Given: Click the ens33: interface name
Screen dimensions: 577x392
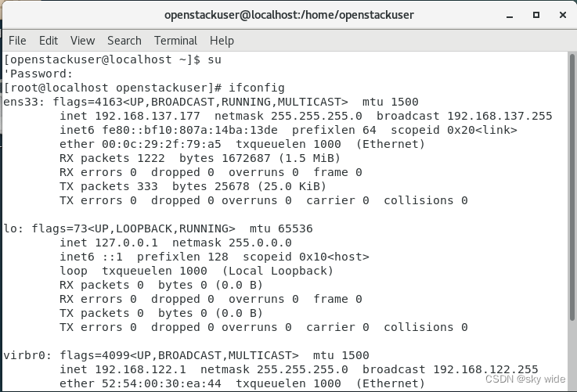Looking at the screenshot, I should tap(24, 102).
